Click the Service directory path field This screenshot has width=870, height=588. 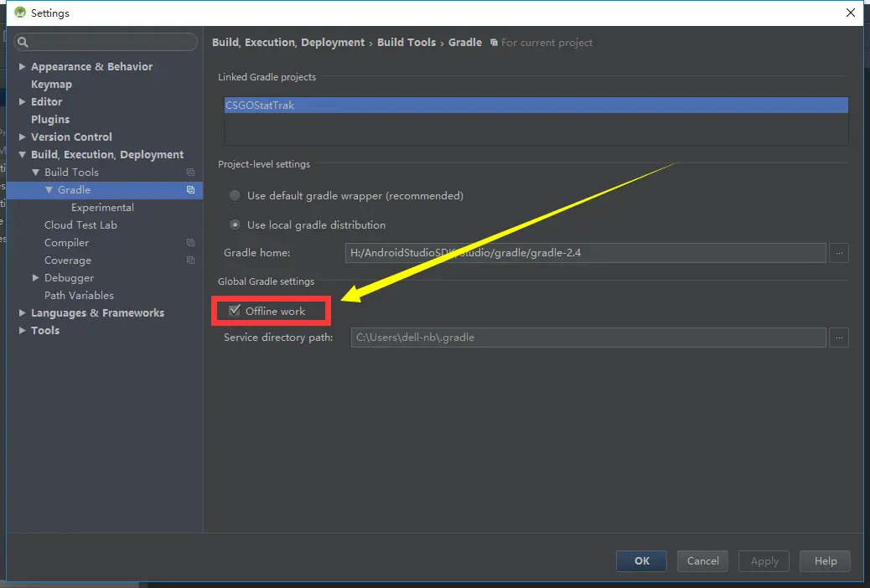pos(588,338)
